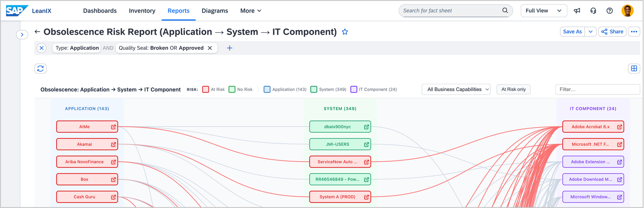Screen dimensions: 644x208
Task: Add a new filter with the plus icon
Action: tap(230, 48)
